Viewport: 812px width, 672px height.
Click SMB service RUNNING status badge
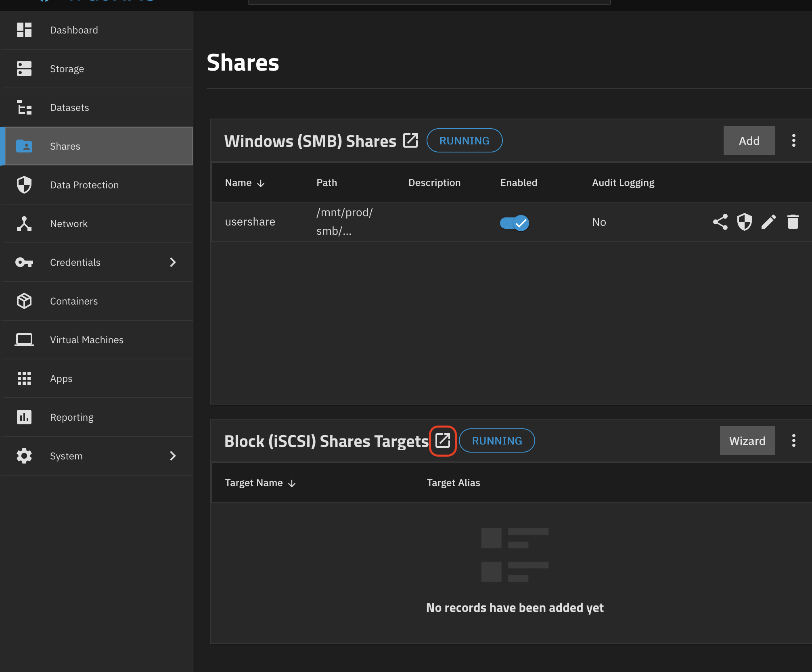click(x=464, y=140)
